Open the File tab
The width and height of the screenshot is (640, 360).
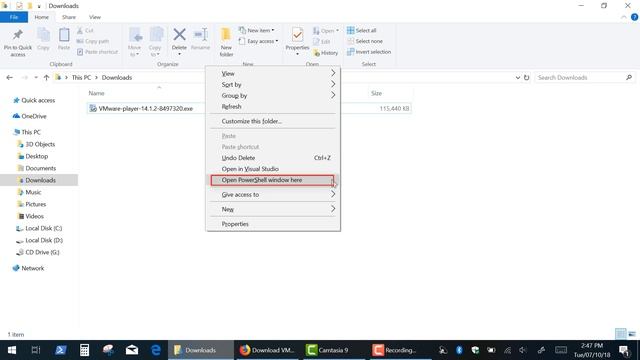pyautogui.click(x=14, y=17)
